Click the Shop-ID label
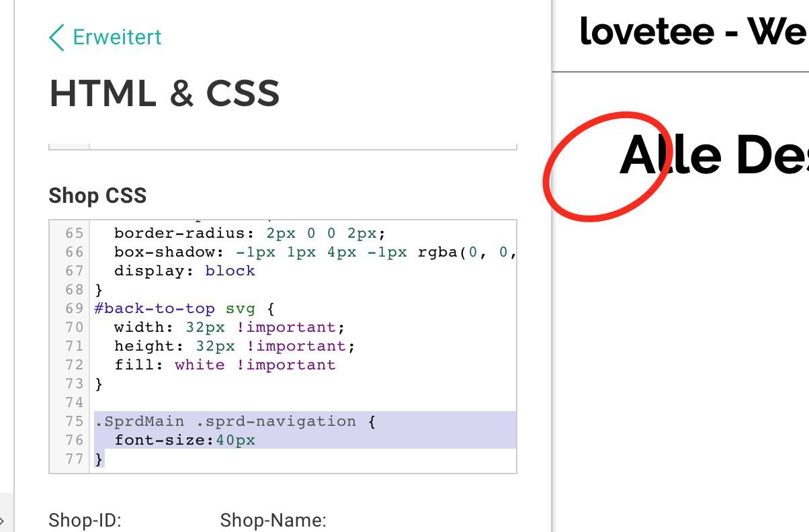The image size is (809, 532). pos(85,521)
